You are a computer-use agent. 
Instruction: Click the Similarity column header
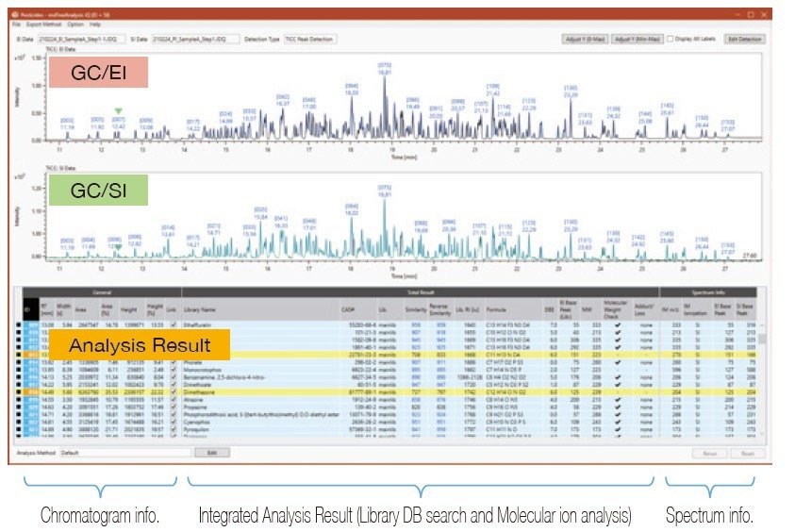point(415,309)
